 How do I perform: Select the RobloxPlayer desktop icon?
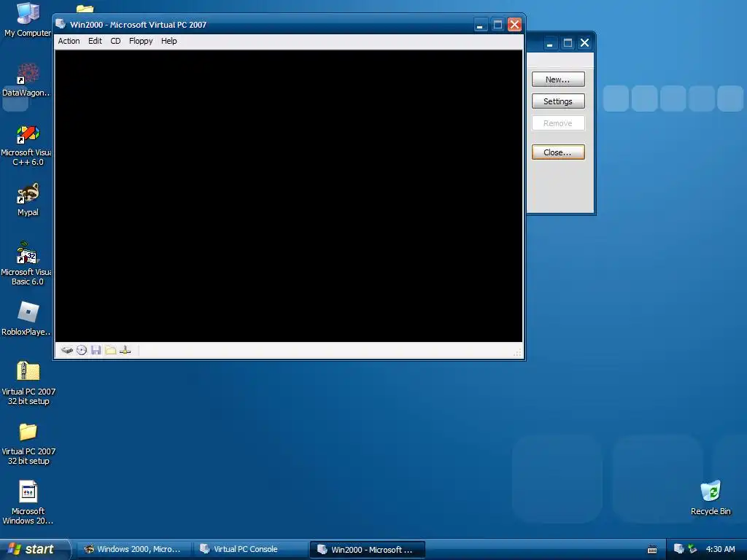pyautogui.click(x=27, y=319)
